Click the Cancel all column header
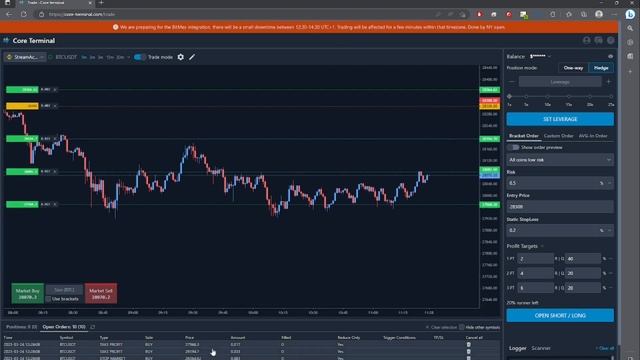 [474, 338]
